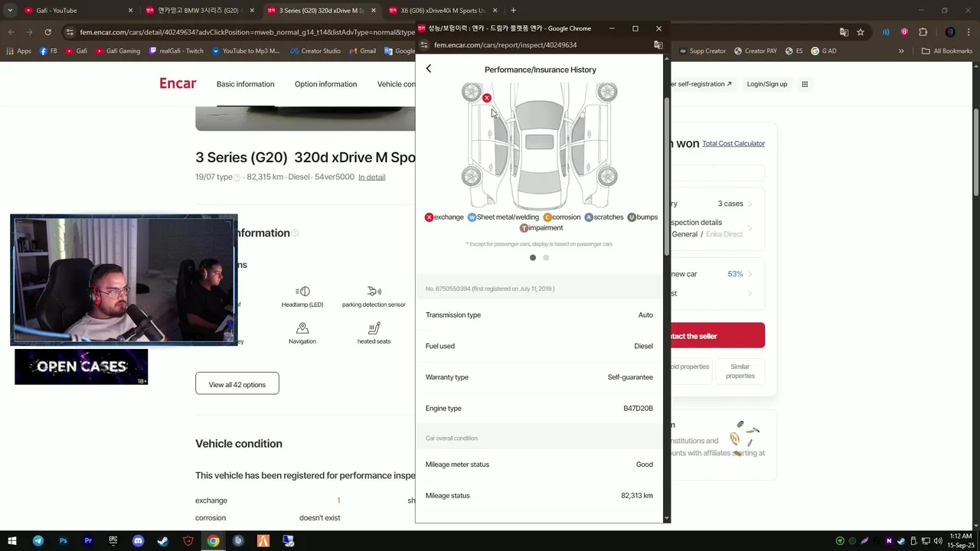Open Epic Games Launcher from the taskbar

point(113,541)
